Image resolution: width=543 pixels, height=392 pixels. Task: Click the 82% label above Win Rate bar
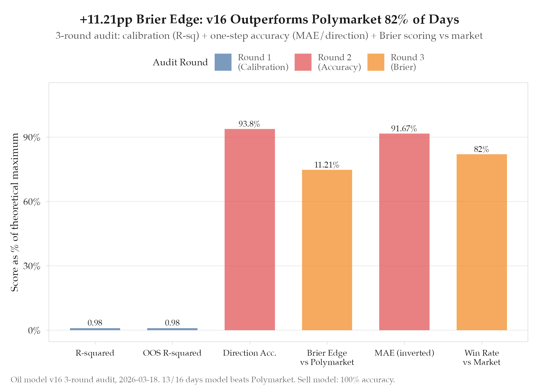click(x=481, y=149)
